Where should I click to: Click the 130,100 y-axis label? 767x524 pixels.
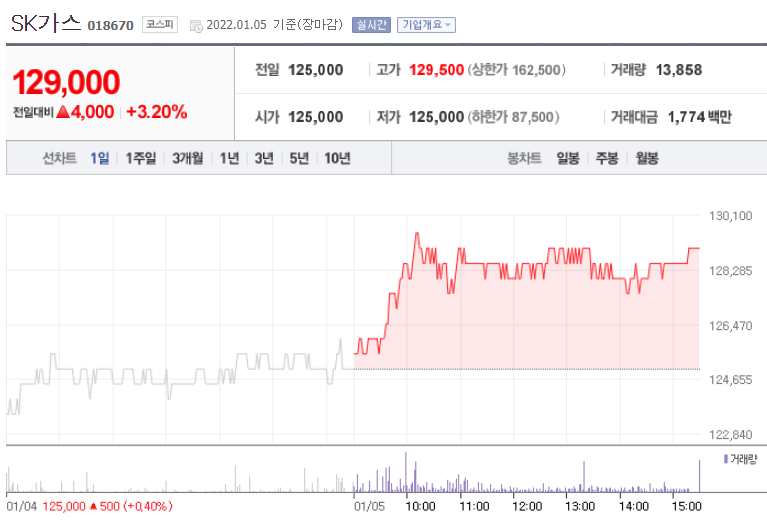730,216
